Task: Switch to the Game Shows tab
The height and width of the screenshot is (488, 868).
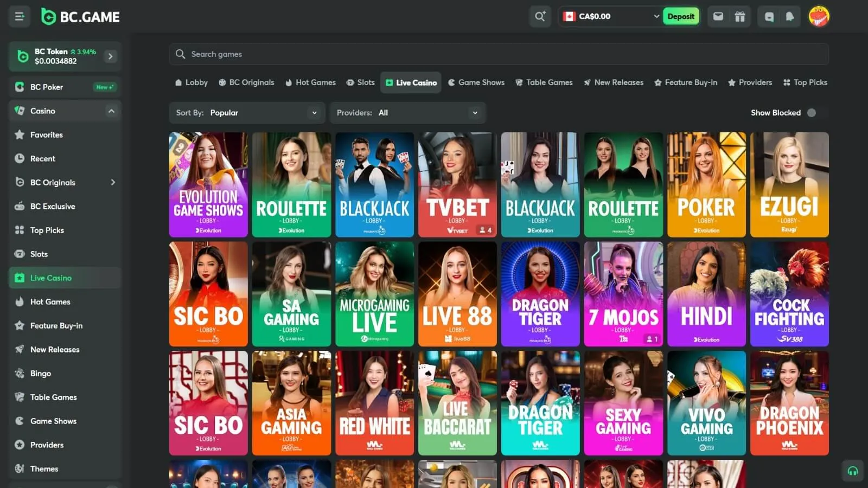Action: pos(476,82)
